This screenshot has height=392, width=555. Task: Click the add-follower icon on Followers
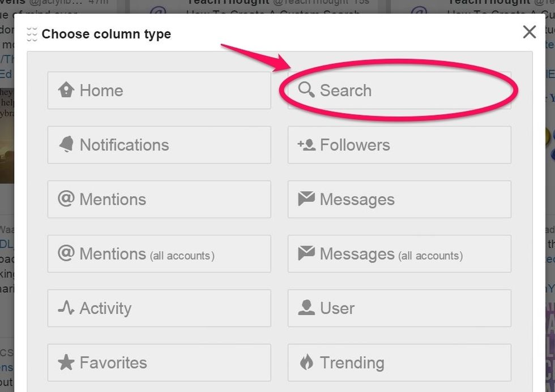[x=307, y=145]
